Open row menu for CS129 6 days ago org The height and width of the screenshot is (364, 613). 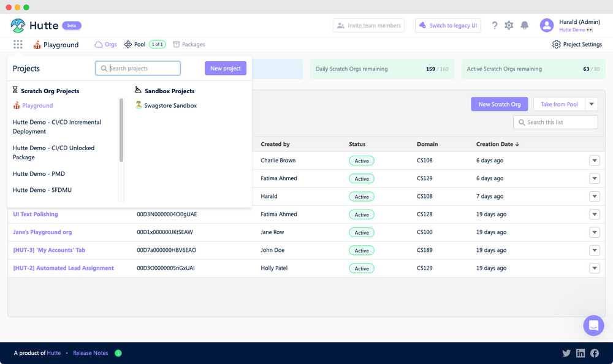click(x=594, y=179)
